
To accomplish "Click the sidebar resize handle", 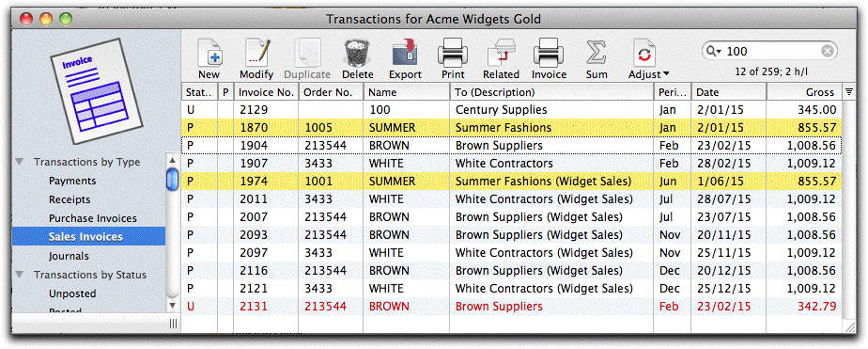I will (x=173, y=324).
